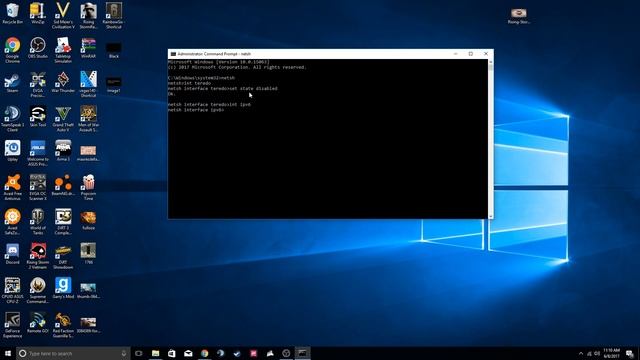Show hidden system tray icons
This screenshot has height=360, width=640.
point(581,353)
